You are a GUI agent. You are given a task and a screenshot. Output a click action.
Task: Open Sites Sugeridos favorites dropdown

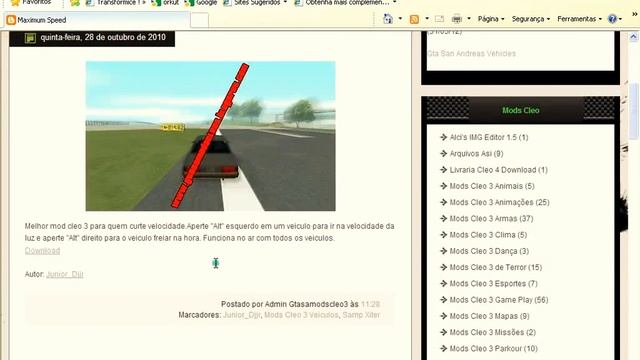click(x=255, y=2)
